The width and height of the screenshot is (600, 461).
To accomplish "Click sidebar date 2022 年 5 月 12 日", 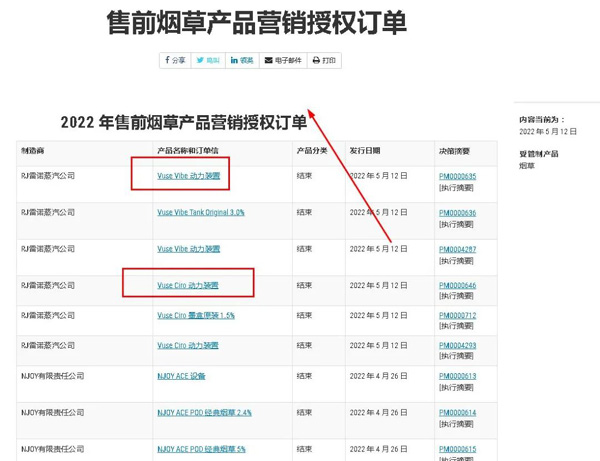I will point(548,132).
